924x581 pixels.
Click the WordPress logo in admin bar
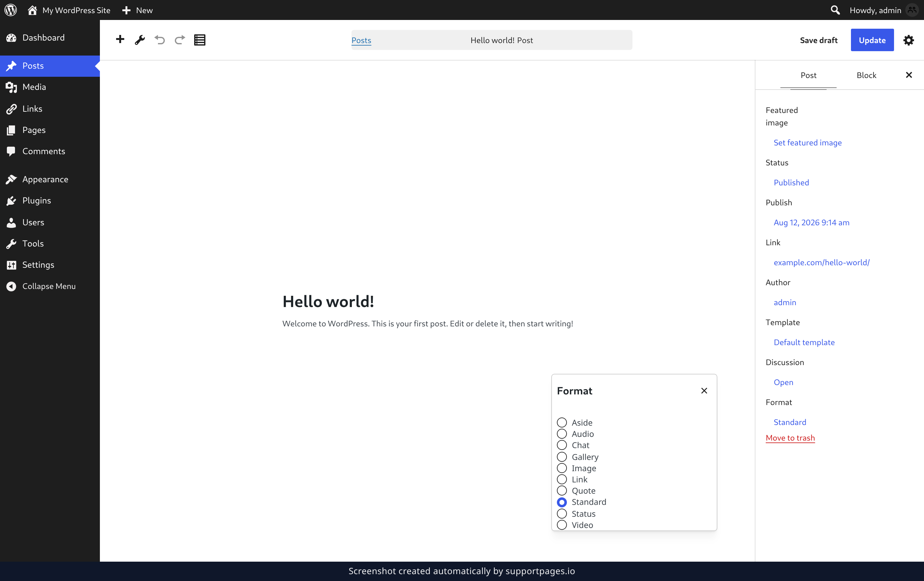coord(11,10)
